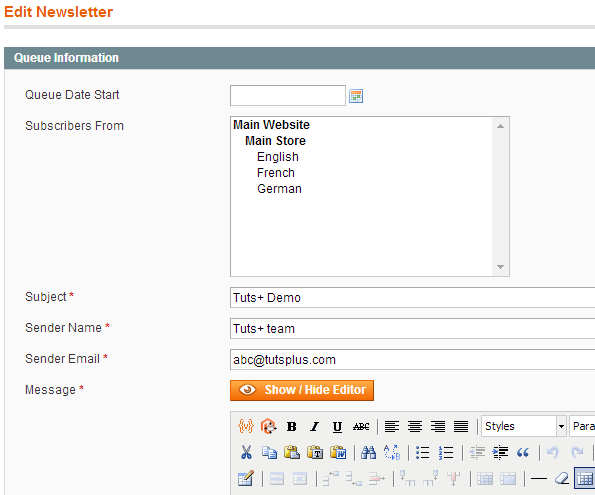
Task: Select the Cut scissors icon
Action: 246,452
